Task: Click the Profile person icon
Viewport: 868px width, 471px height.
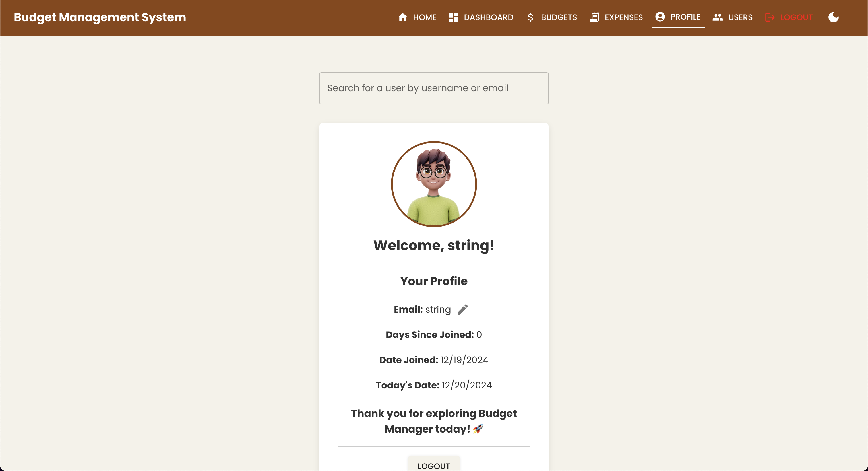Action: point(660,17)
